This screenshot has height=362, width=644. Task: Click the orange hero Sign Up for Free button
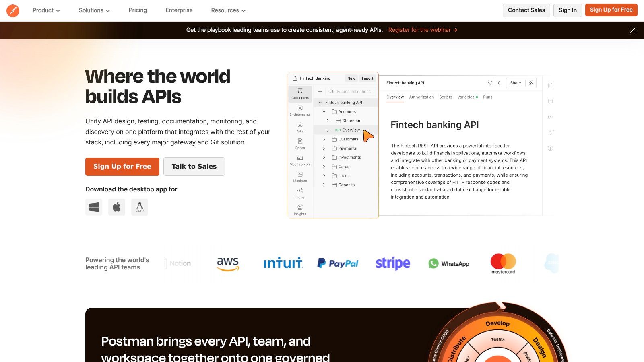(122, 167)
